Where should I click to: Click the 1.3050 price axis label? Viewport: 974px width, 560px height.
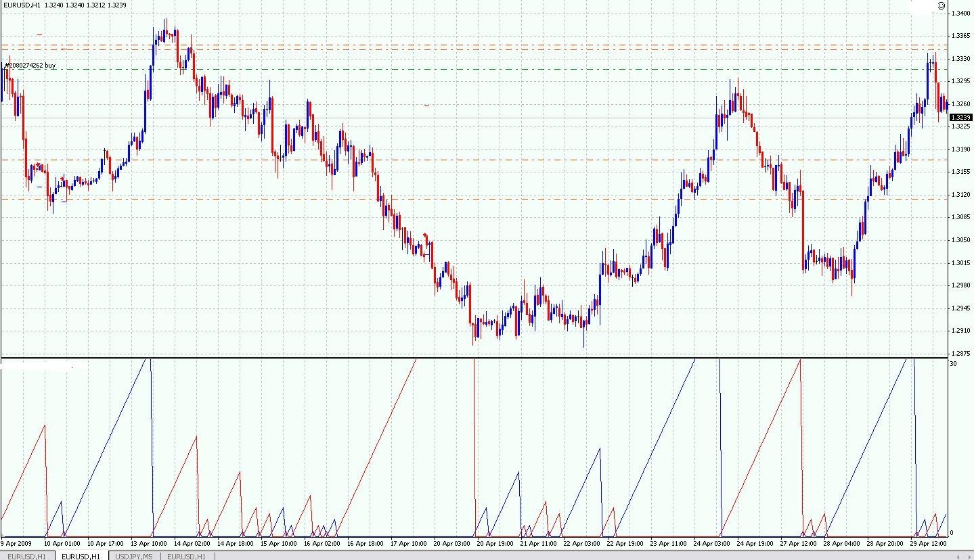961,239
